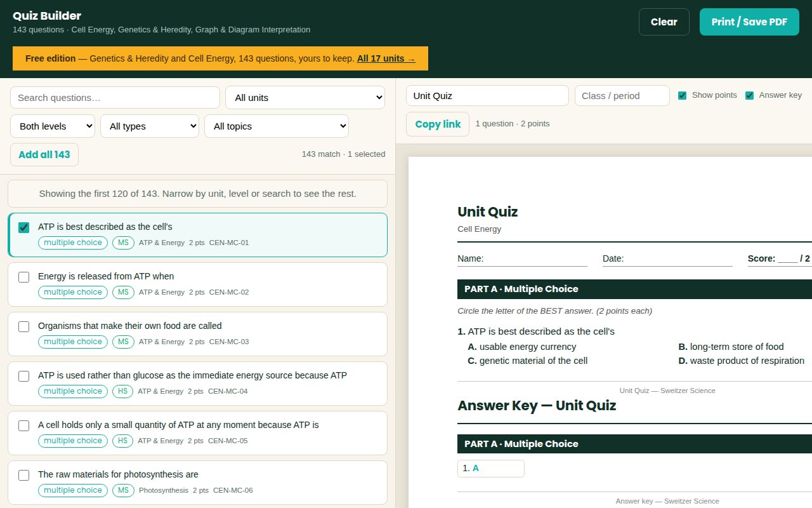Click the multiple choice tag on CEN-MC-01
Viewport: 812px width, 508px height.
point(73,243)
